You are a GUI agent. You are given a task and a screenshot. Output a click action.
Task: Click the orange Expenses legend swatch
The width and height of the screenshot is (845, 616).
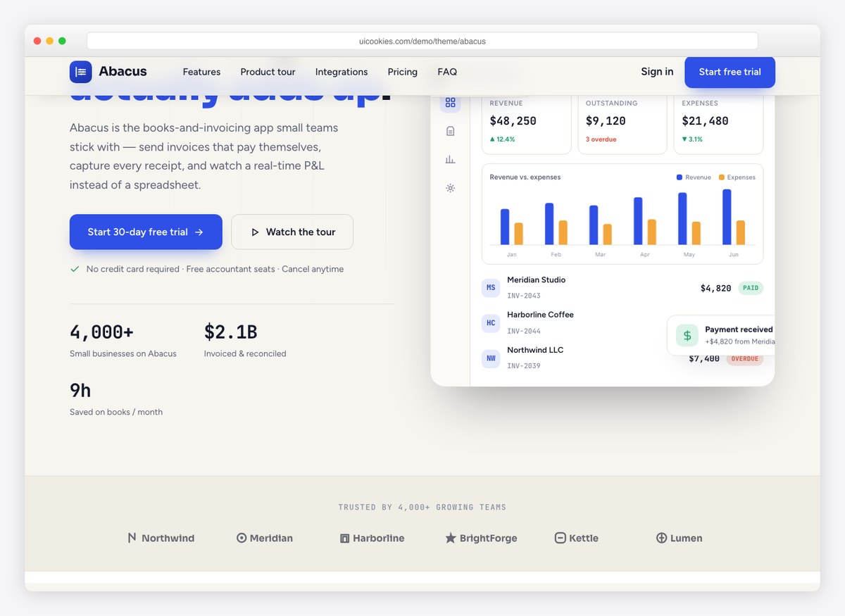722,177
